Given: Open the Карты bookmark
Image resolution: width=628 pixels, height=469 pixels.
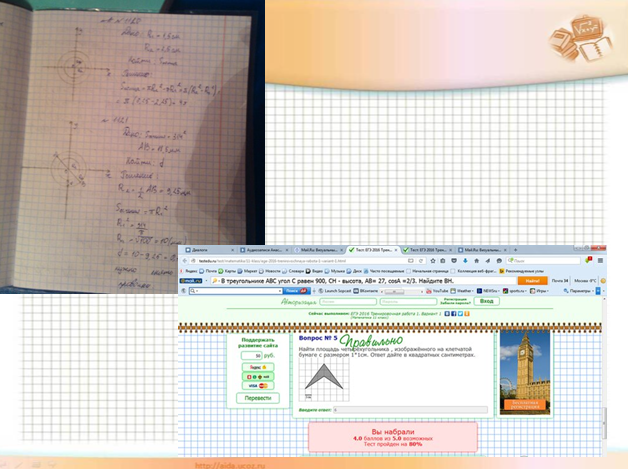Looking at the screenshot, I should point(227,271).
